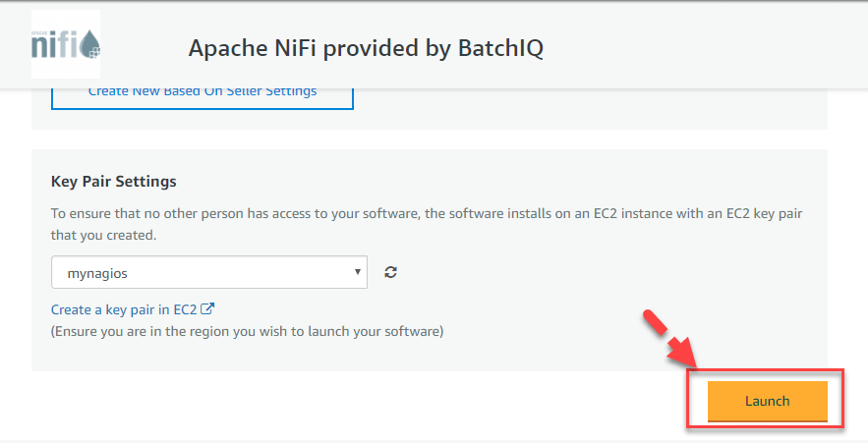Refresh the key pair list
This screenshot has width=868, height=443.
(390, 273)
